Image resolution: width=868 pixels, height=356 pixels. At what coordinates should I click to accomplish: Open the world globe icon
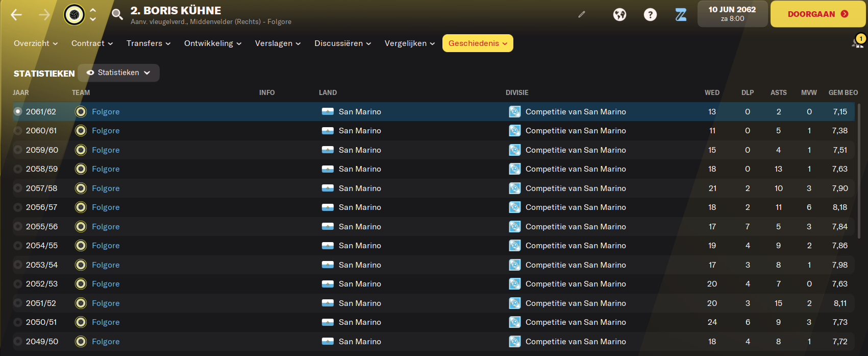pyautogui.click(x=619, y=15)
